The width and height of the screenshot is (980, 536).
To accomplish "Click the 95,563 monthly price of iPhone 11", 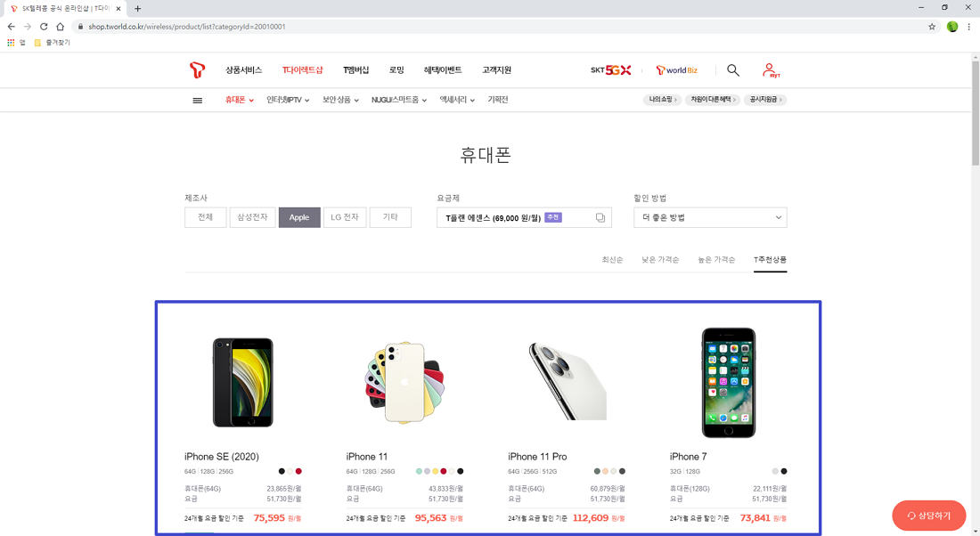I will pos(430,518).
